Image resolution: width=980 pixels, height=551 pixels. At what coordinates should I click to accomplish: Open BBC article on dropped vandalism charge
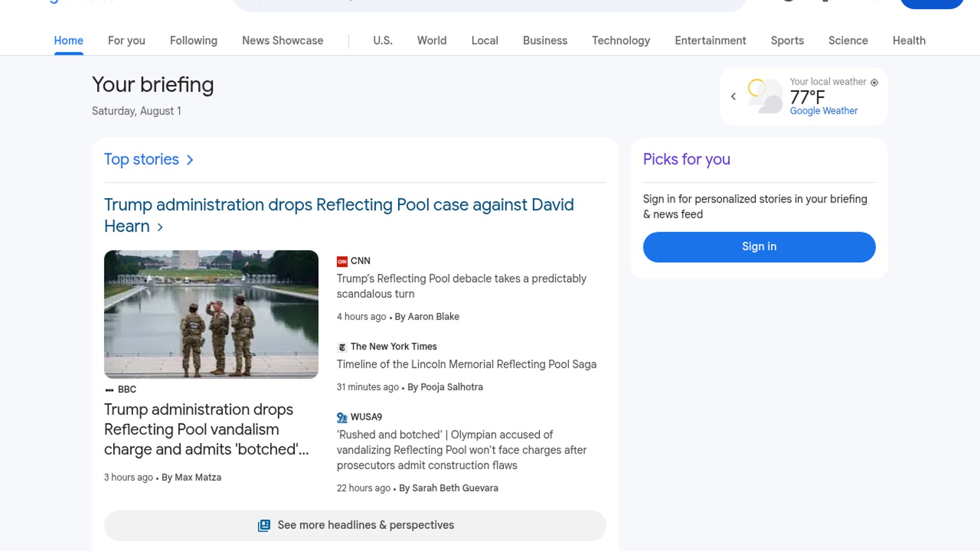click(x=206, y=430)
